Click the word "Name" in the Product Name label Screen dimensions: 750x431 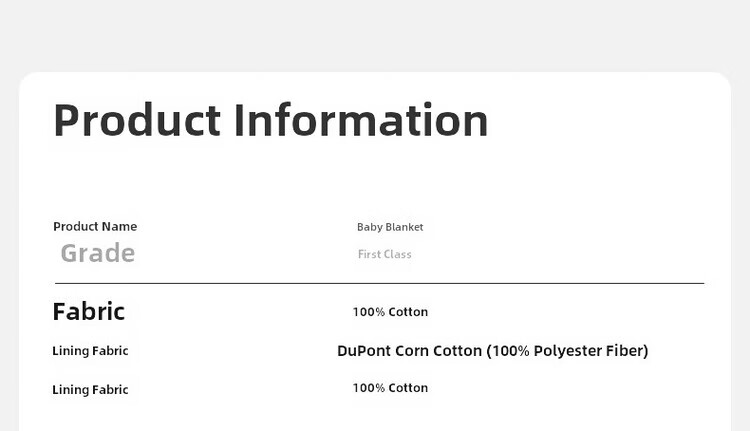point(120,227)
